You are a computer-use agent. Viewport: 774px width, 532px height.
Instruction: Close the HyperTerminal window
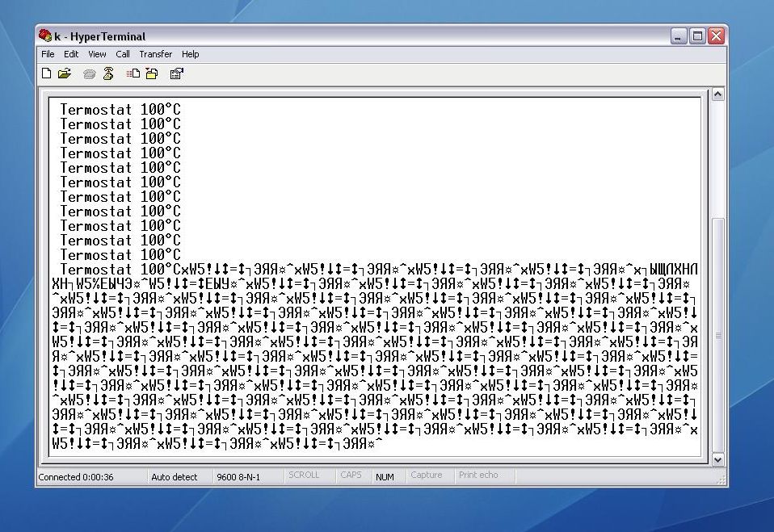point(717,36)
